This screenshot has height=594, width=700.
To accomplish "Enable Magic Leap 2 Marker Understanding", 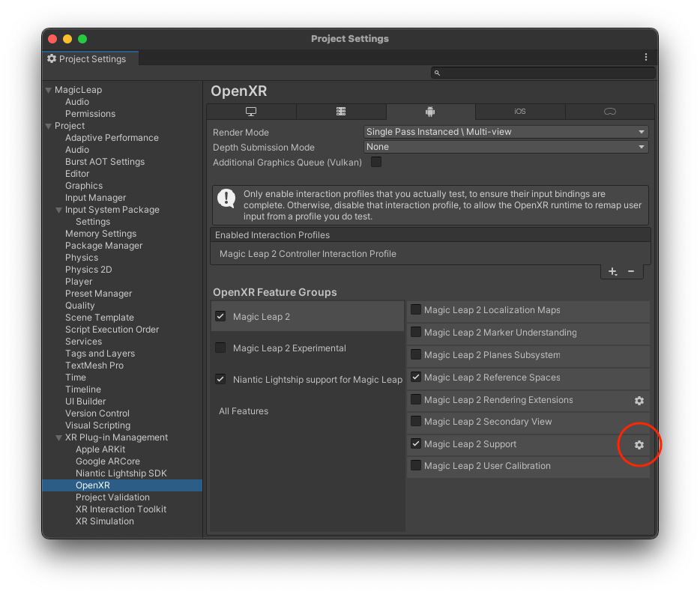I will 416,332.
